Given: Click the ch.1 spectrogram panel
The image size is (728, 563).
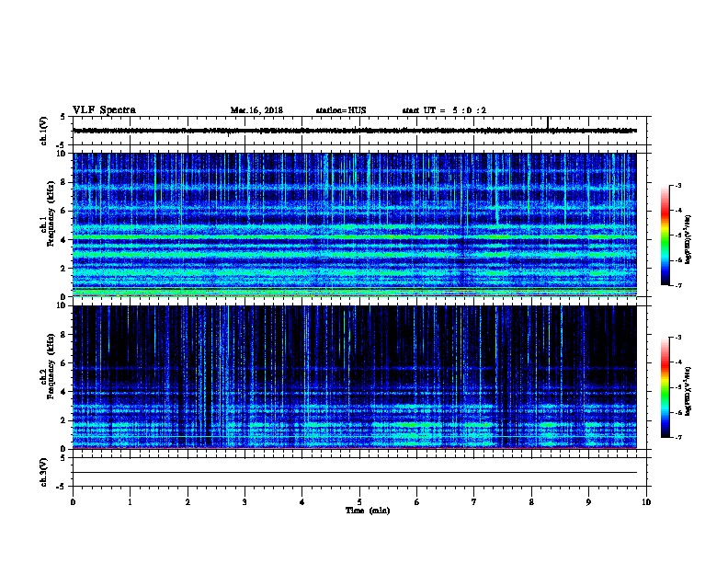Looking at the screenshot, I should [355, 224].
